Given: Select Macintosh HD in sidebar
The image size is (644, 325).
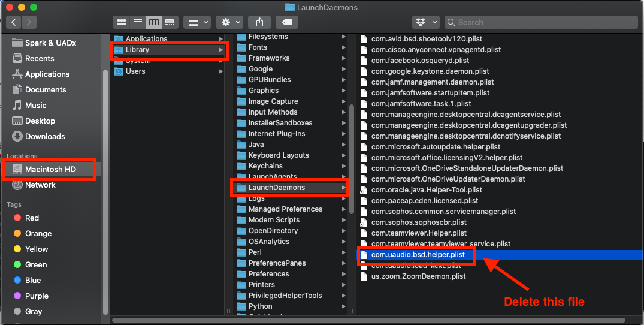Looking at the screenshot, I should [50, 170].
